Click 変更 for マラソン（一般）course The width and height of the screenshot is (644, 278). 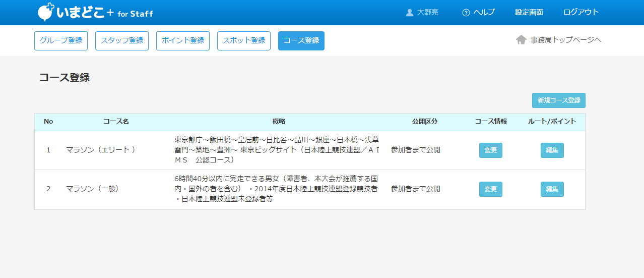tap(490, 189)
